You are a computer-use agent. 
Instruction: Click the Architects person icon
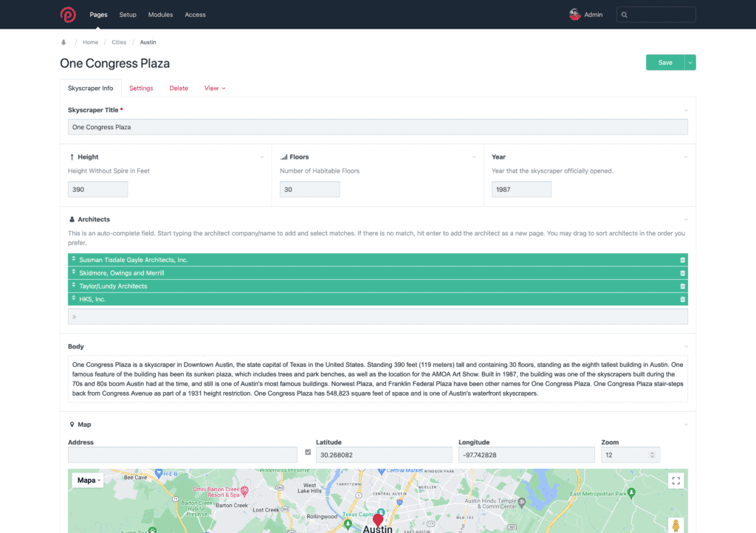tap(72, 219)
